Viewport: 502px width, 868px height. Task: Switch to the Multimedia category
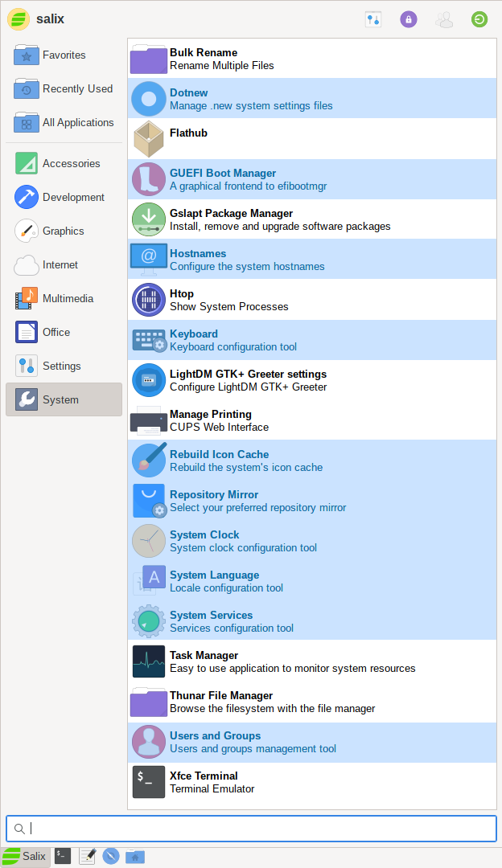point(64,299)
